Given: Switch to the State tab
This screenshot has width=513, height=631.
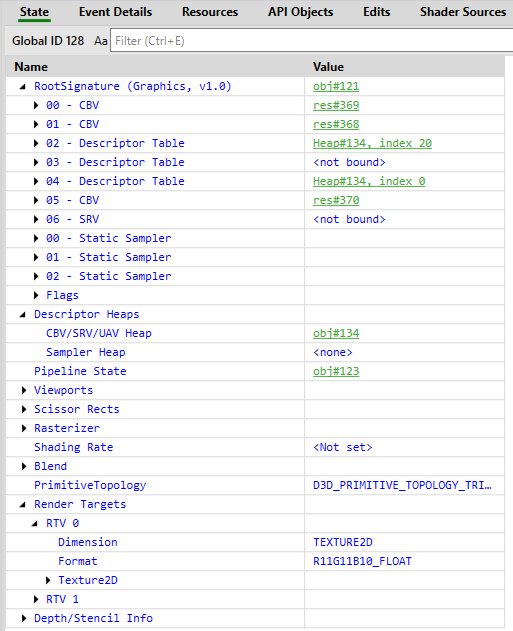Looking at the screenshot, I should [x=34, y=12].
